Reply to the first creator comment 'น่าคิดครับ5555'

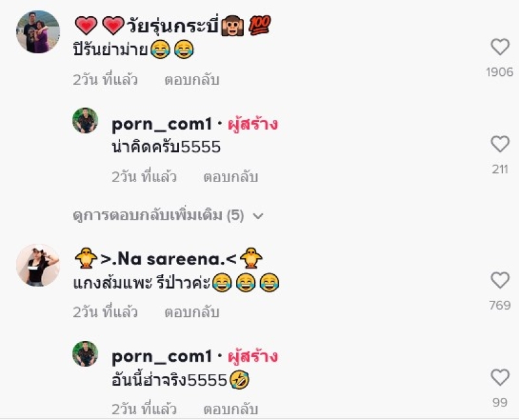coord(231,177)
